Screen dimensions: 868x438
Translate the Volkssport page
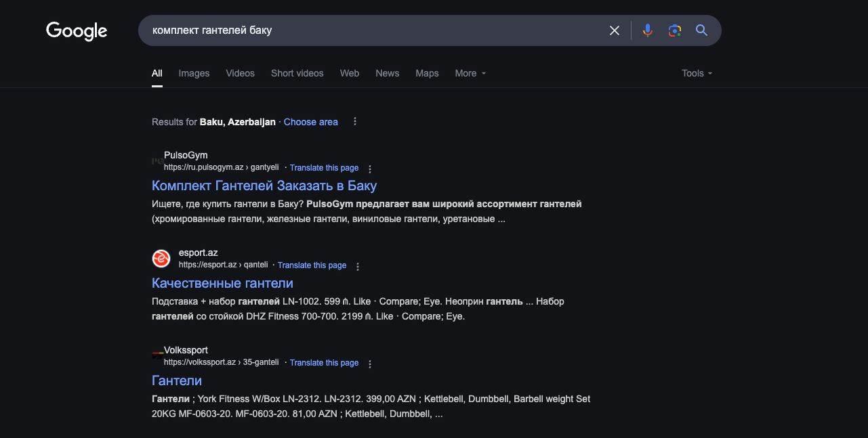tap(325, 363)
